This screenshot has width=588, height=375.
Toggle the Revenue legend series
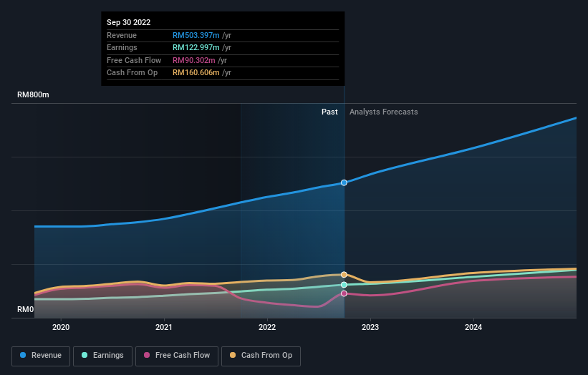[41, 356]
